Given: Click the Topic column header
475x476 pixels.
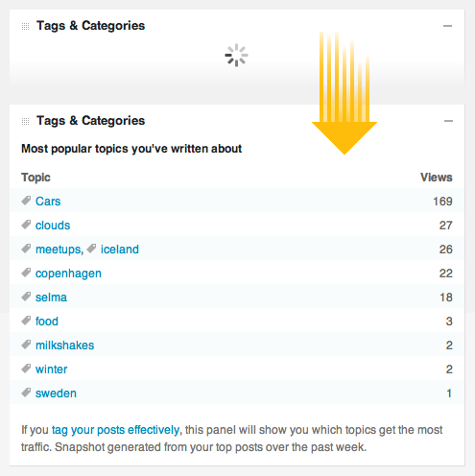Looking at the screenshot, I should pos(36,178).
